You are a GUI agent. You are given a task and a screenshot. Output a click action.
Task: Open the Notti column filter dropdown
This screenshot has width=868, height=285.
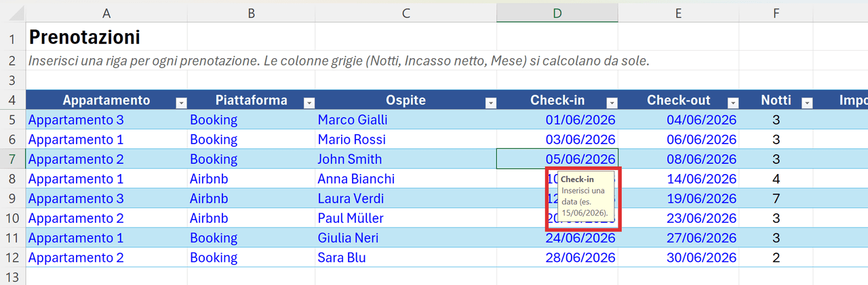[807, 103]
